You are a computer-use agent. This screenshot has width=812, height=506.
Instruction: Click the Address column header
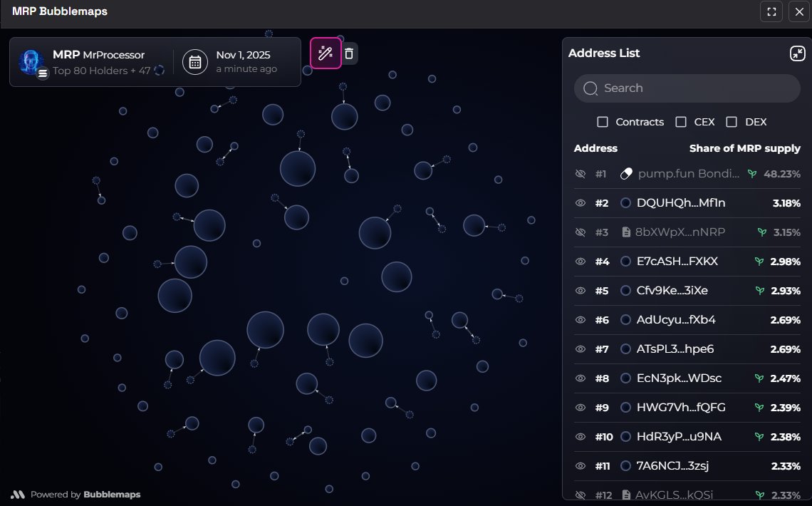tap(595, 148)
